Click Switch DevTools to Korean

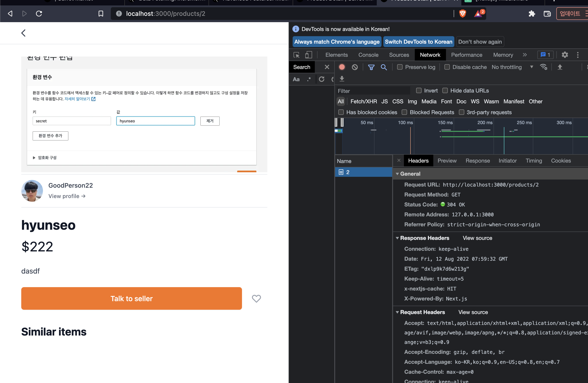click(x=418, y=41)
